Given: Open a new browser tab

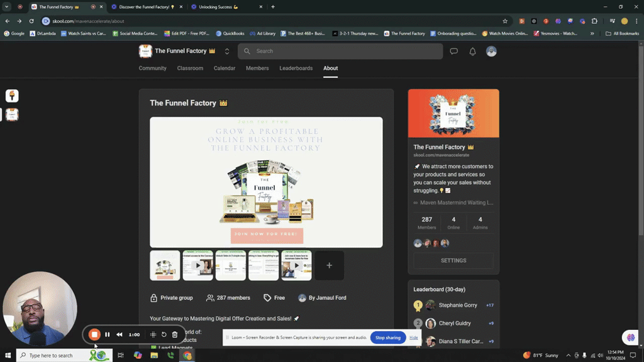Looking at the screenshot, I should coord(273,7).
